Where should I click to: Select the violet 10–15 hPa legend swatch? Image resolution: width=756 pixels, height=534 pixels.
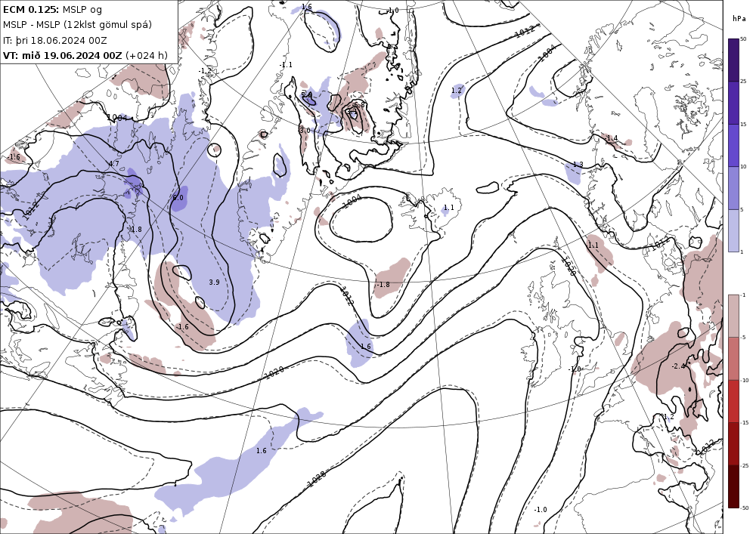(x=733, y=146)
